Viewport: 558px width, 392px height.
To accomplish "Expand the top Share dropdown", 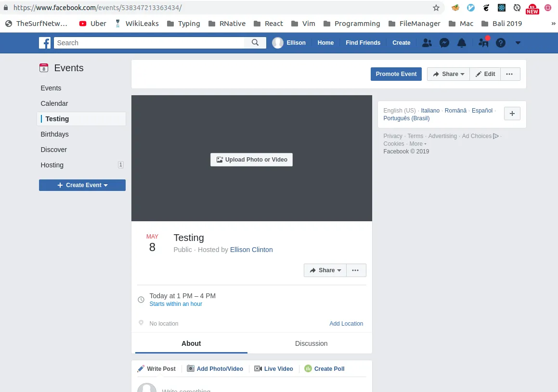I will (x=448, y=74).
